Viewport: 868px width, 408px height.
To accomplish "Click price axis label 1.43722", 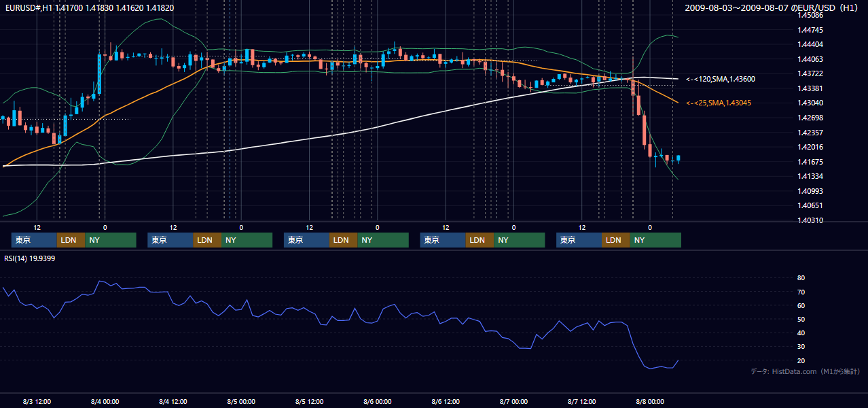I will coord(810,73).
